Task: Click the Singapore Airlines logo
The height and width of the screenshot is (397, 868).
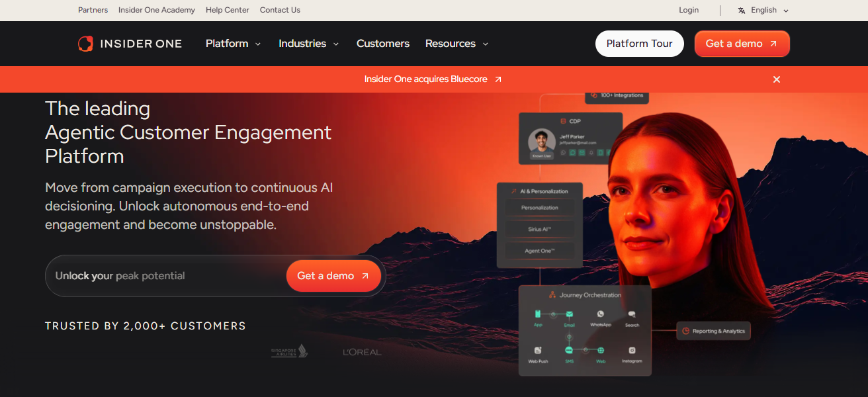Action: click(x=289, y=351)
